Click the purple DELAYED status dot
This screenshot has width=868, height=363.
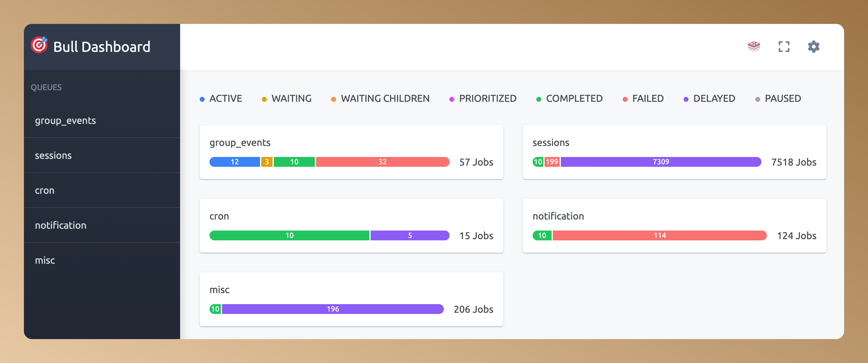[686, 99]
